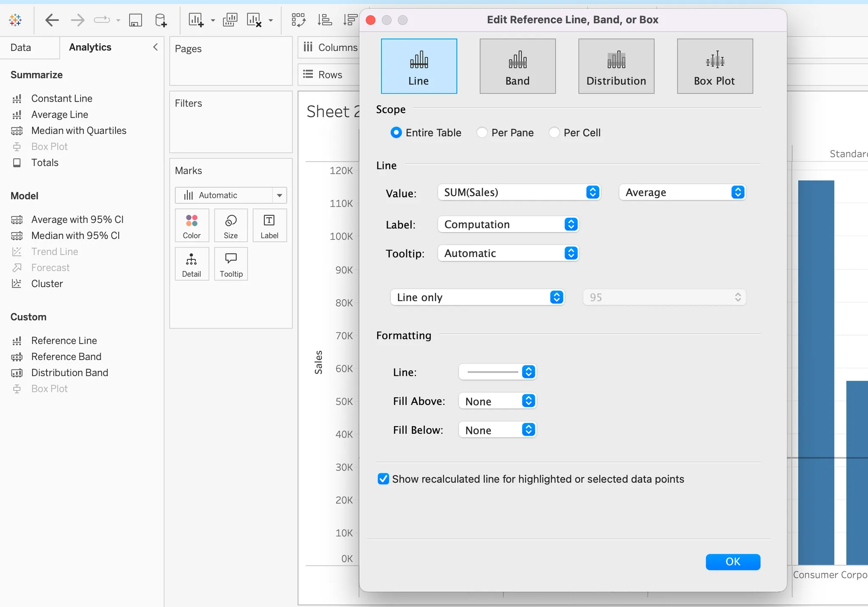Open the Color marks card
Image resolution: width=868 pixels, height=607 pixels.
coord(192,225)
